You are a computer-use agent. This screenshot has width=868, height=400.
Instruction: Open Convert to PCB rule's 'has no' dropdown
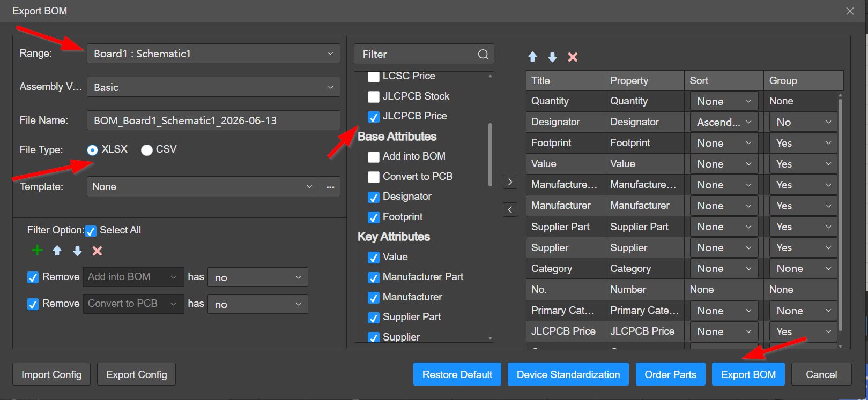[258, 304]
